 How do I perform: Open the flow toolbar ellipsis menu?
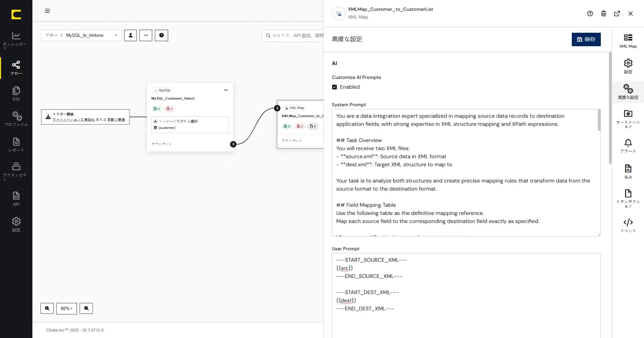point(146,35)
